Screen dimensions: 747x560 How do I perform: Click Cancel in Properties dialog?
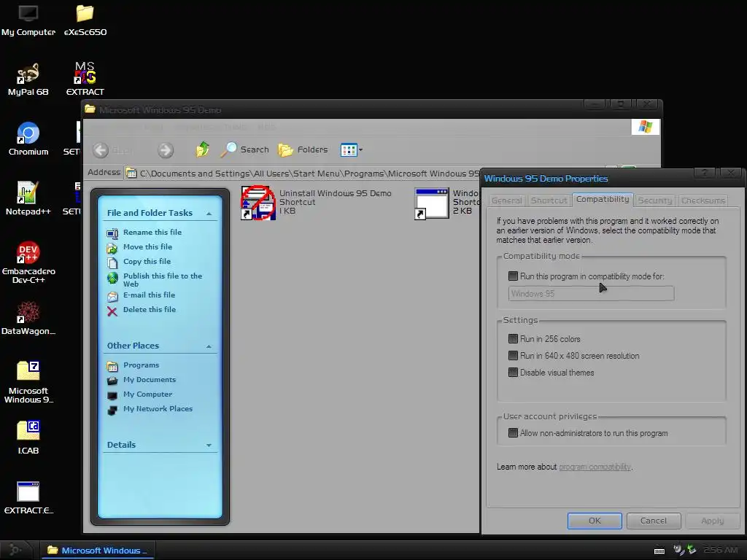tap(654, 521)
